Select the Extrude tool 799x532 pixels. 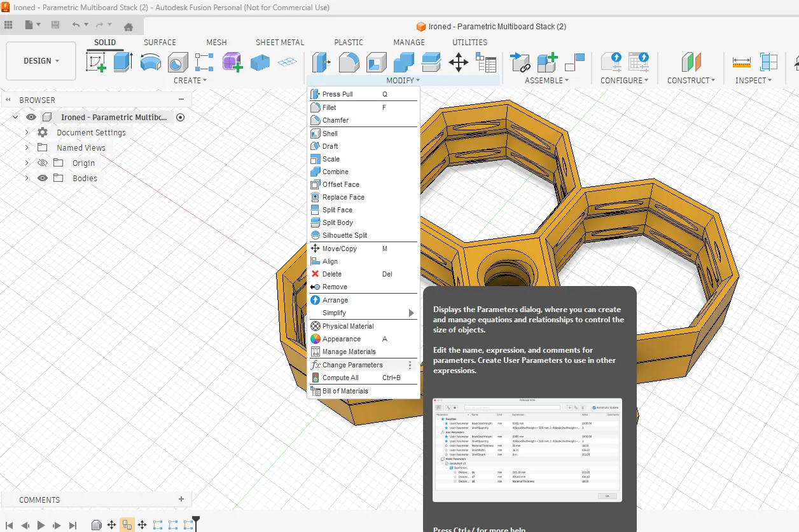(x=123, y=62)
